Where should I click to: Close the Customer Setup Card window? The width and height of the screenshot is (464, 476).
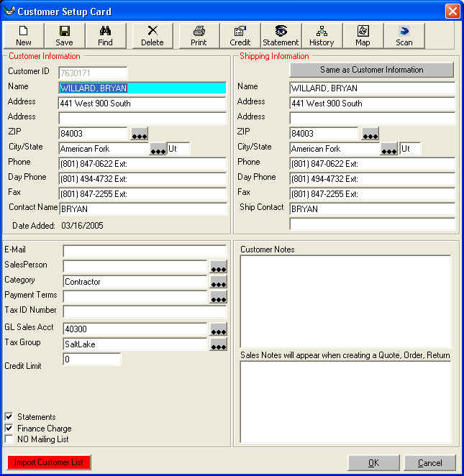click(x=452, y=12)
